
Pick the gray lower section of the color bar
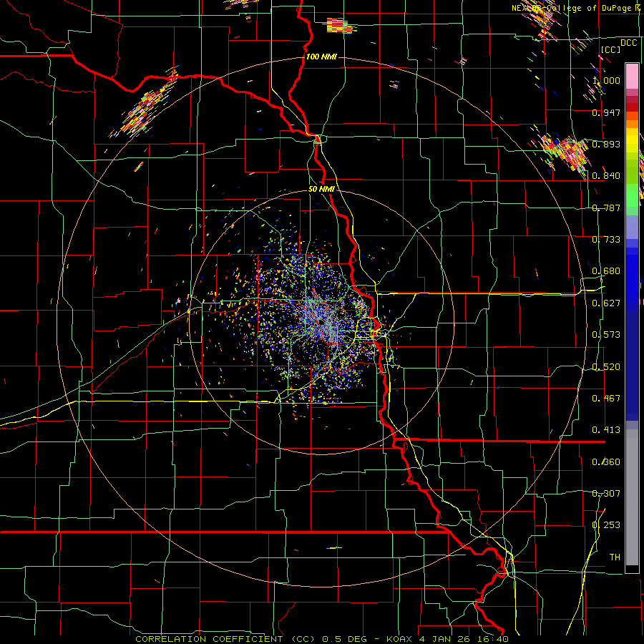tap(632, 497)
